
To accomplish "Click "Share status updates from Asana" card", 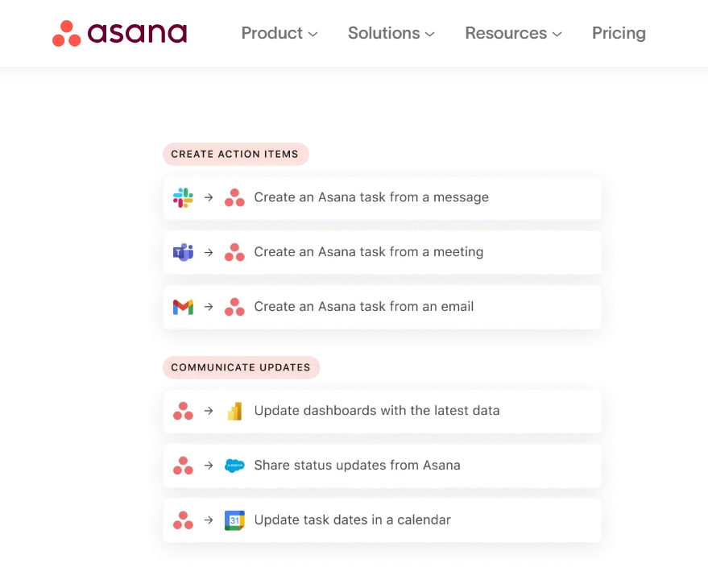I will [x=358, y=466].
